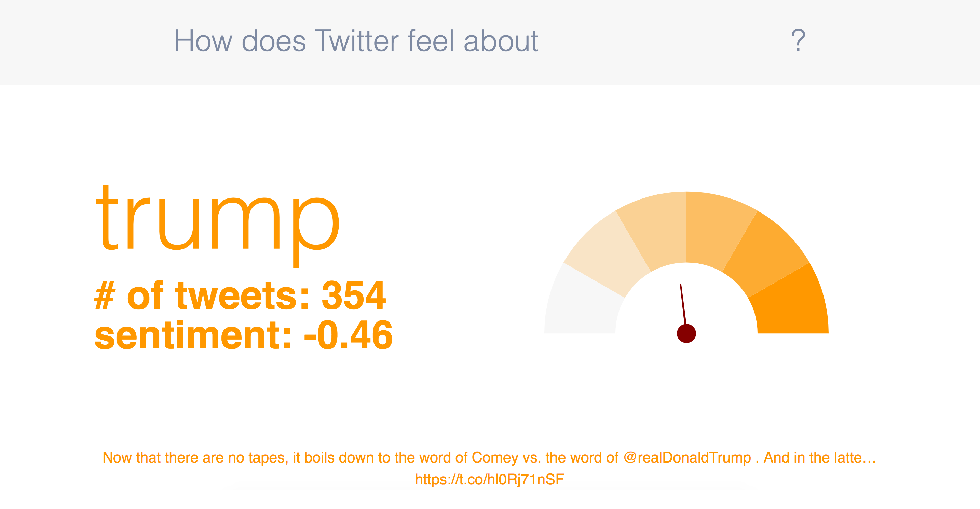Screen dimensions: 980x509
Task: Click the 'sentiment: -0.46' score text
Action: click(x=244, y=335)
